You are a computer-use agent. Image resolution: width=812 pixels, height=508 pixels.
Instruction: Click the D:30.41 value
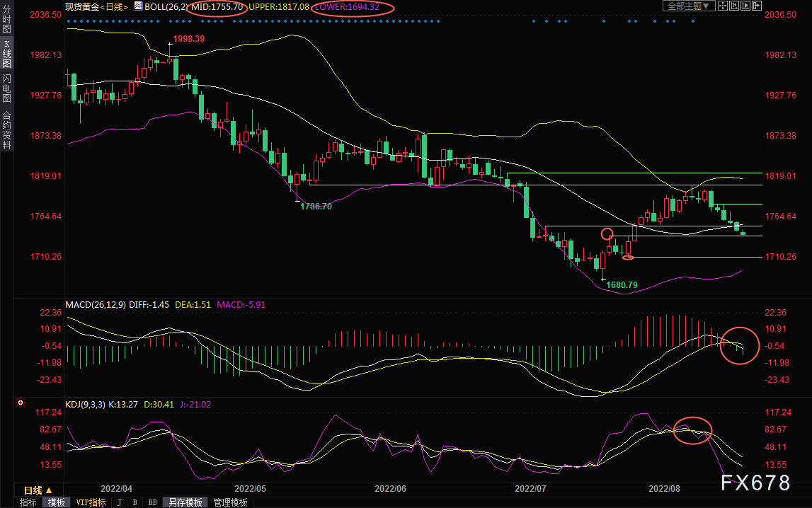pos(159,405)
